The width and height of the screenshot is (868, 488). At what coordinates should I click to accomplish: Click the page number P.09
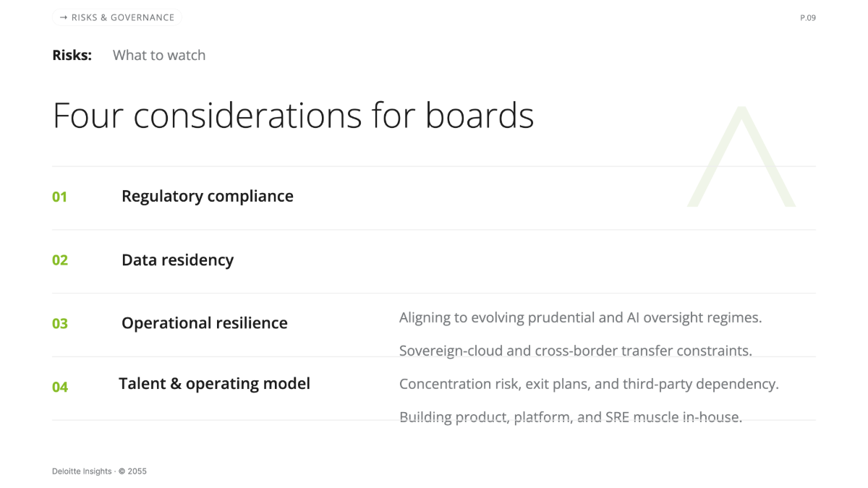pyautogui.click(x=807, y=18)
